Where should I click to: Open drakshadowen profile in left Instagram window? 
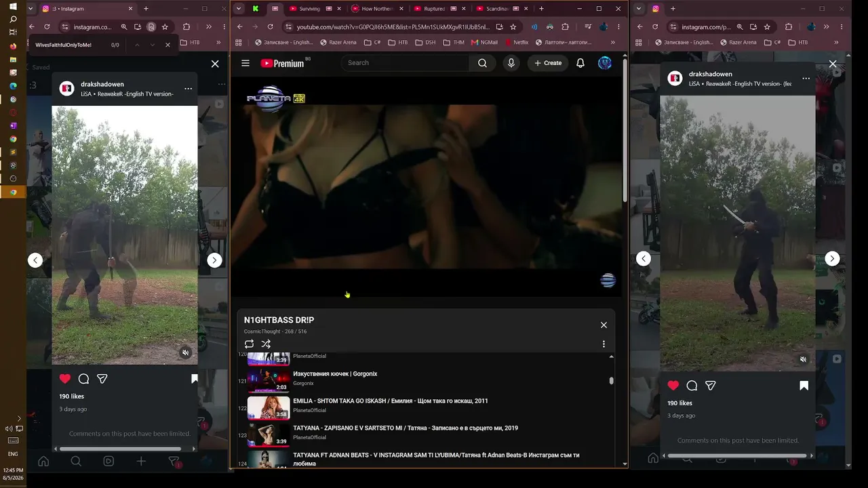pyautogui.click(x=102, y=85)
